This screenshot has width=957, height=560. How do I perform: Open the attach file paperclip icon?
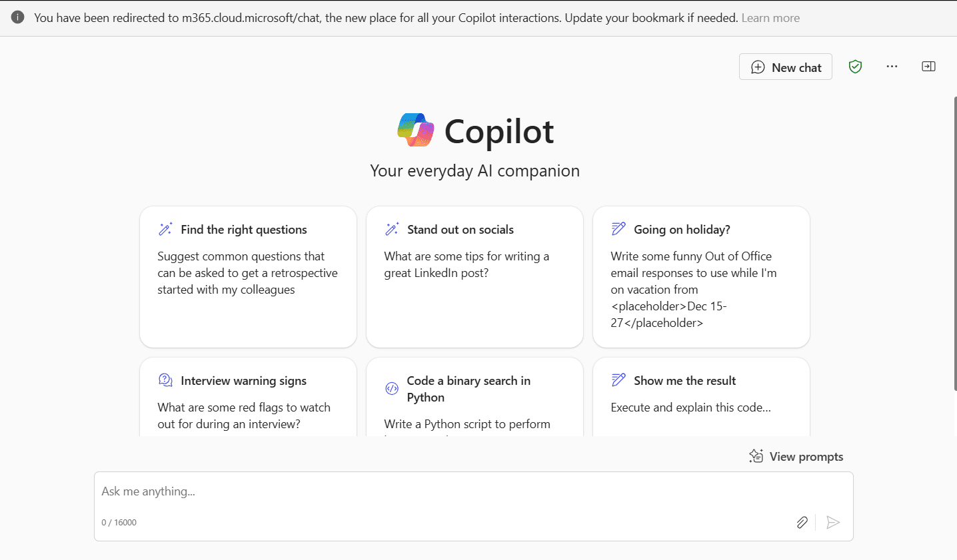pyautogui.click(x=802, y=522)
